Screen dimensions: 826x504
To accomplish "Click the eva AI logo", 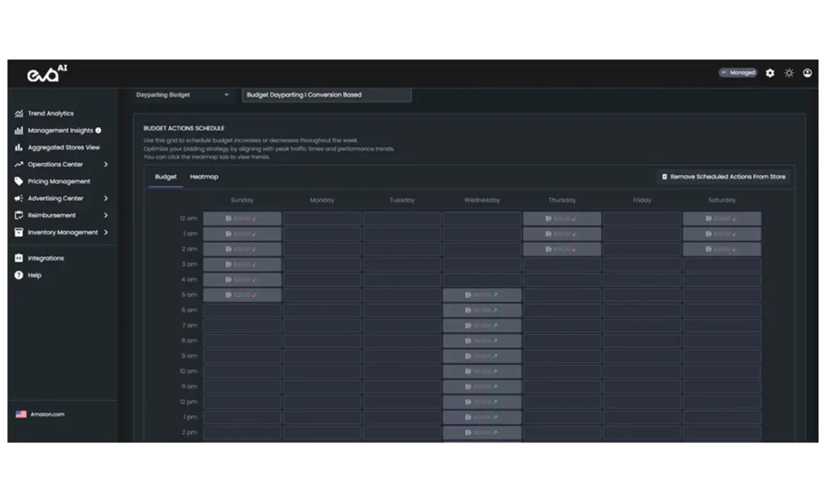I will [x=48, y=73].
